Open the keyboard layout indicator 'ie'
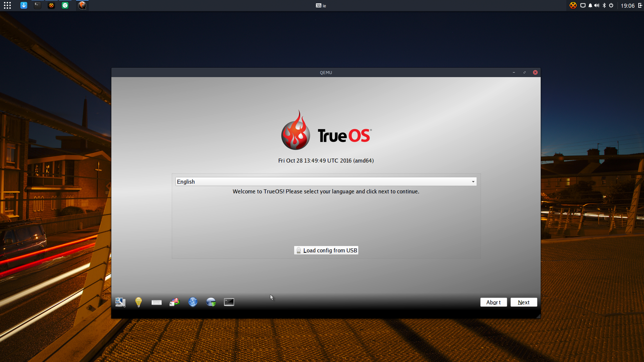This screenshot has width=644, height=362. point(321,5)
